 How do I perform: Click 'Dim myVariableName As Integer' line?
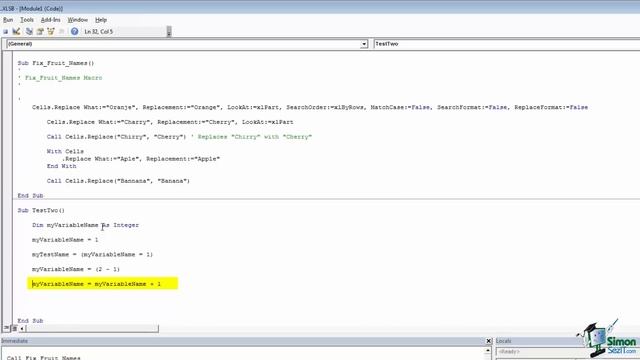pyautogui.click(x=86, y=225)
